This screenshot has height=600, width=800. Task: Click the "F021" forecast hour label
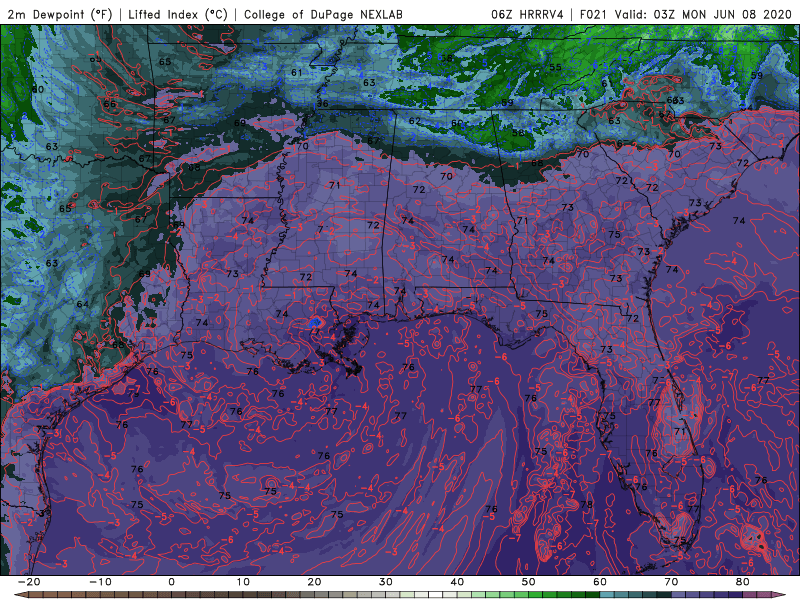[594, 14]
